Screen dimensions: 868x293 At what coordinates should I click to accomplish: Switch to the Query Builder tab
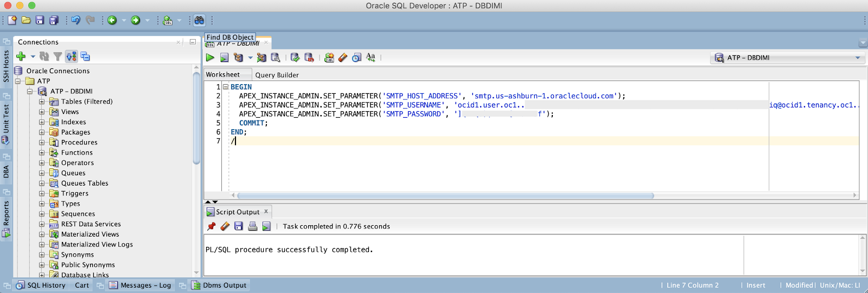pos(277,75)
